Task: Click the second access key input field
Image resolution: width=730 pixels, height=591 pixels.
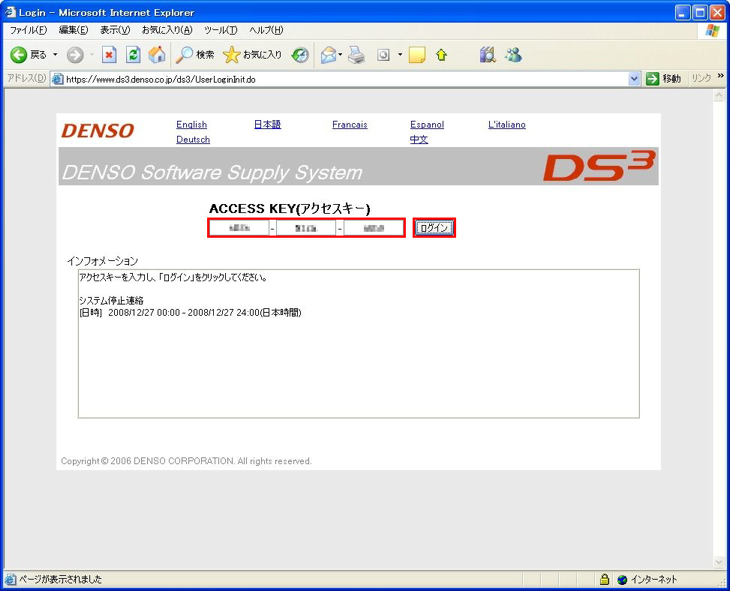Action: click(x=306, y=228)
